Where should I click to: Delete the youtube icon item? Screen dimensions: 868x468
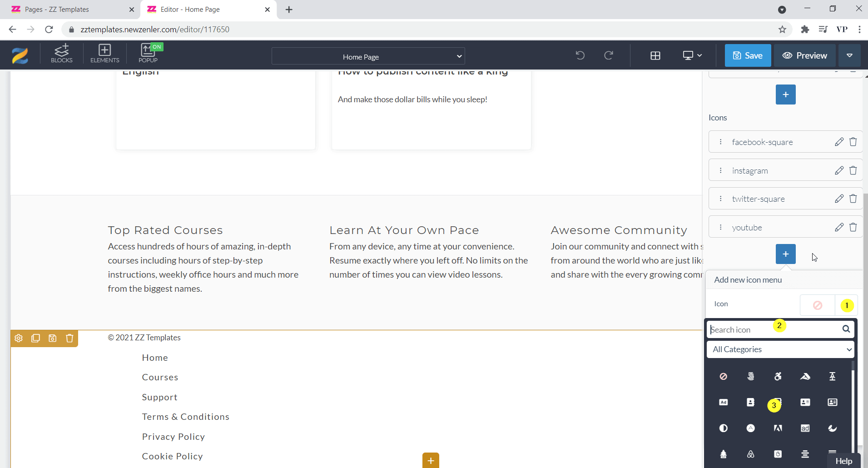(853, 227)
